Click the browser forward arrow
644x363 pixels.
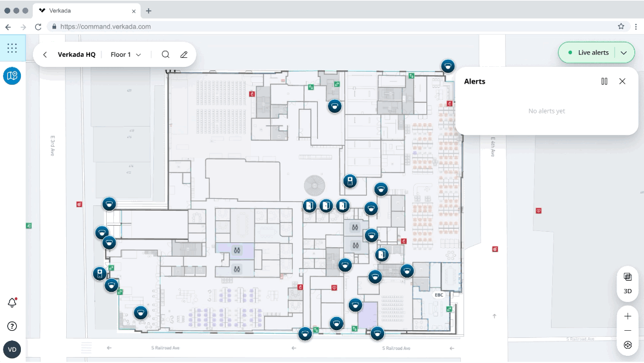click(x=23, y=27)
